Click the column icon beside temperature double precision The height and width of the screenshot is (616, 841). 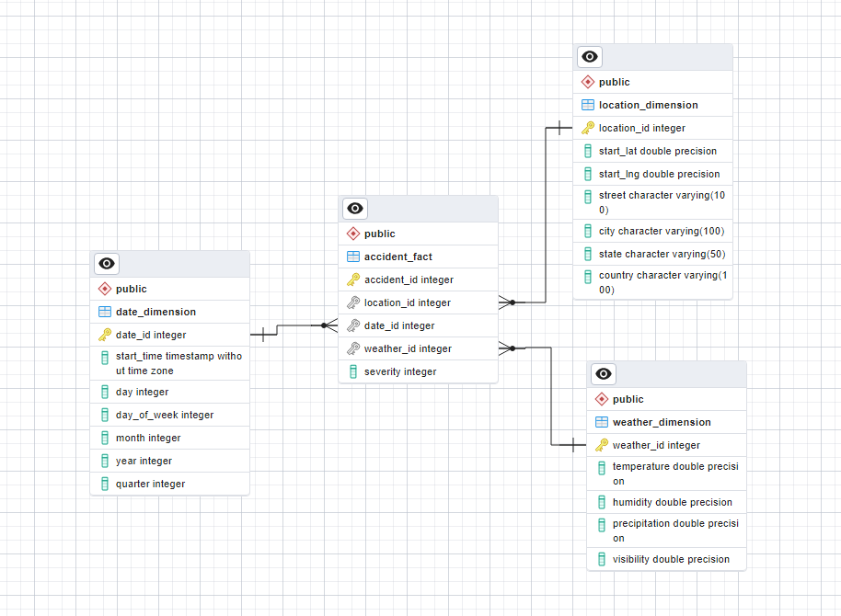602,467
